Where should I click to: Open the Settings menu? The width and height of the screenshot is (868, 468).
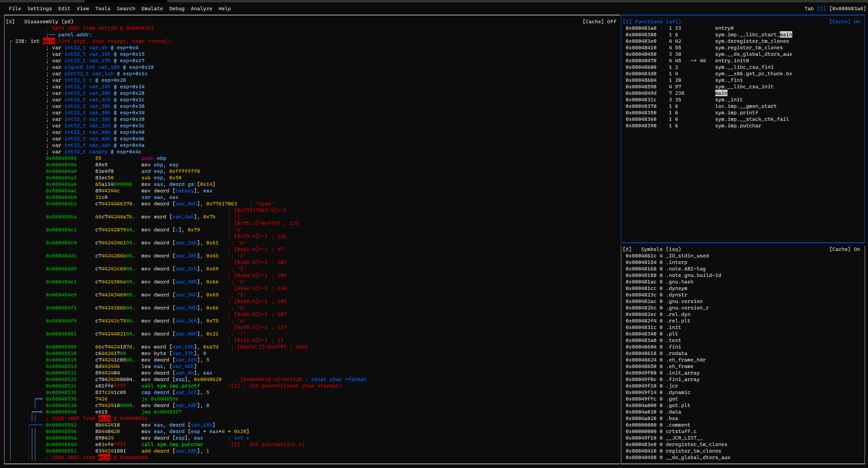(x=39, y=9)
